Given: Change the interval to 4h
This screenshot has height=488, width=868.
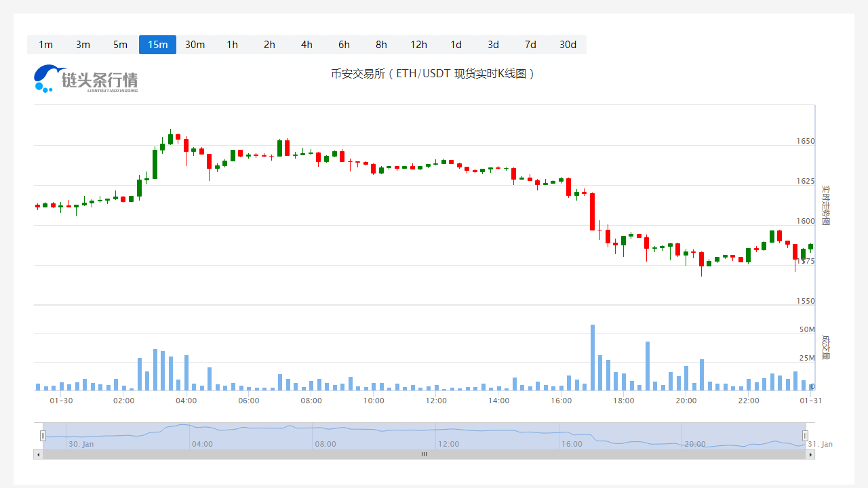Looking at the screenshot, I should (307, 45).
